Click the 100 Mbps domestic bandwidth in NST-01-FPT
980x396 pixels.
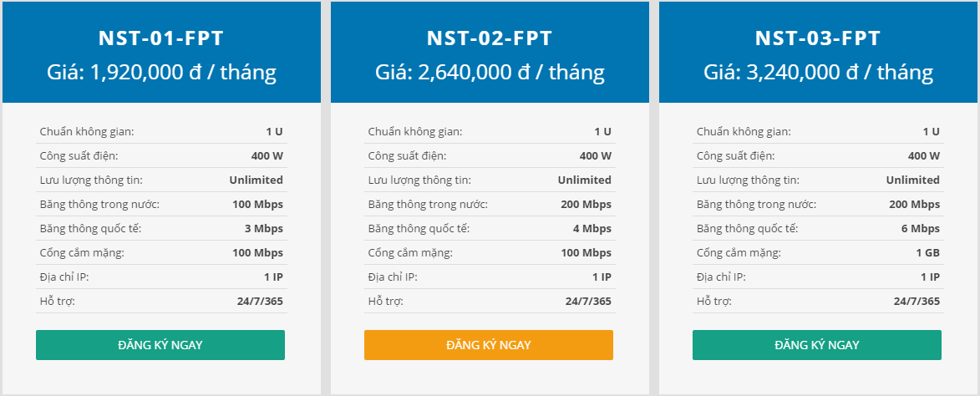tap(257, 204)
